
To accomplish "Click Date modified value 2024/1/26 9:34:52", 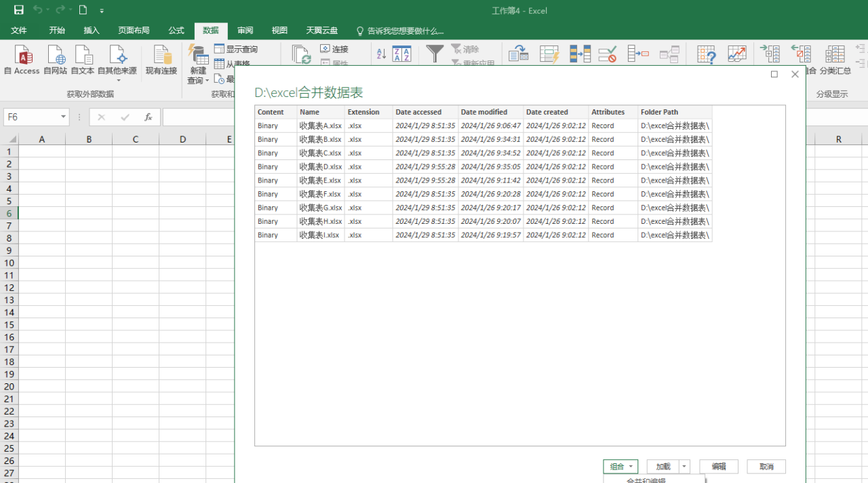I will [x=491, y=153].
